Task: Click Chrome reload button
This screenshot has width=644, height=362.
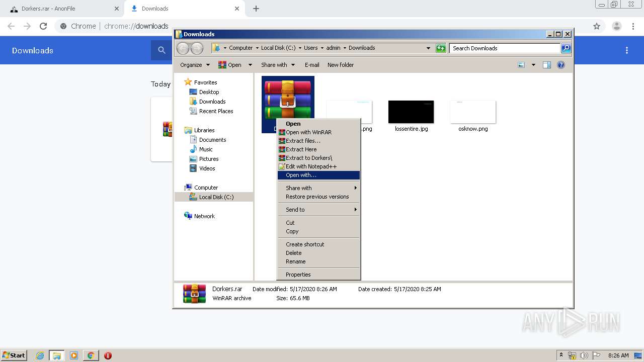Action: [43, 26]
